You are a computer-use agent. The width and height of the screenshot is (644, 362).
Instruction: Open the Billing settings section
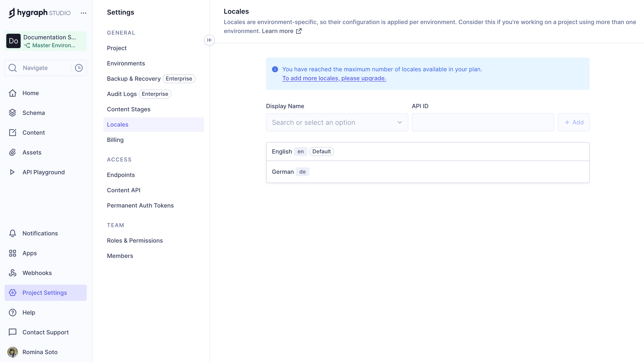point(115,140)
